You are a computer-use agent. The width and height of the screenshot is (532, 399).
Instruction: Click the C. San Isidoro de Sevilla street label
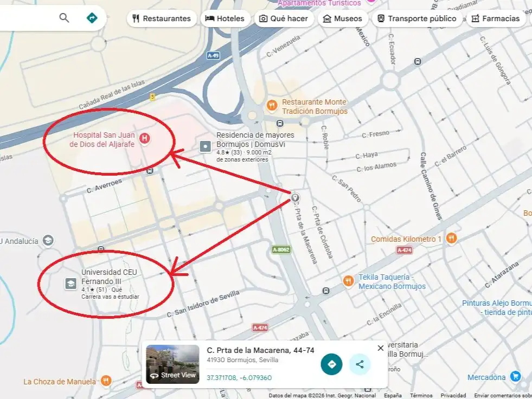click(x=203, y=304)
